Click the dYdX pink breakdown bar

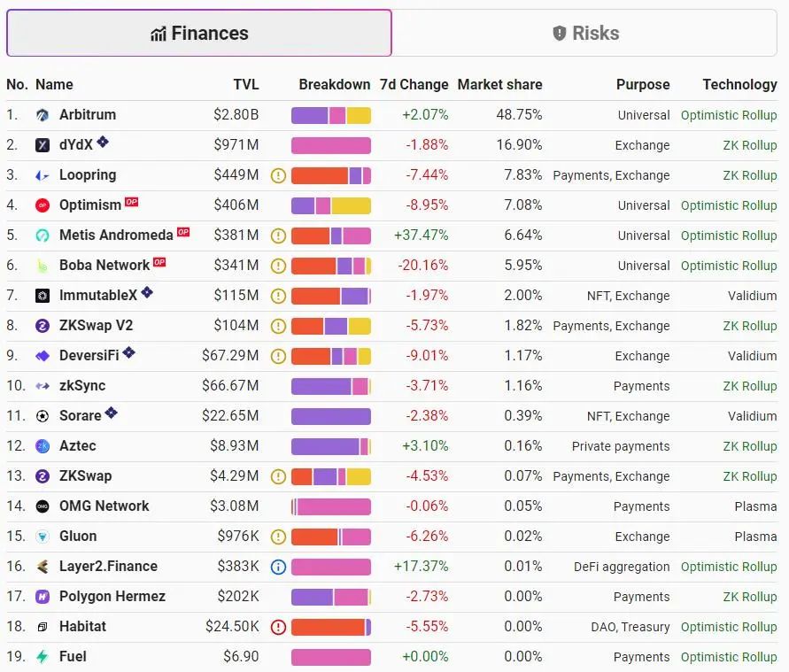[x=331, y=145]
